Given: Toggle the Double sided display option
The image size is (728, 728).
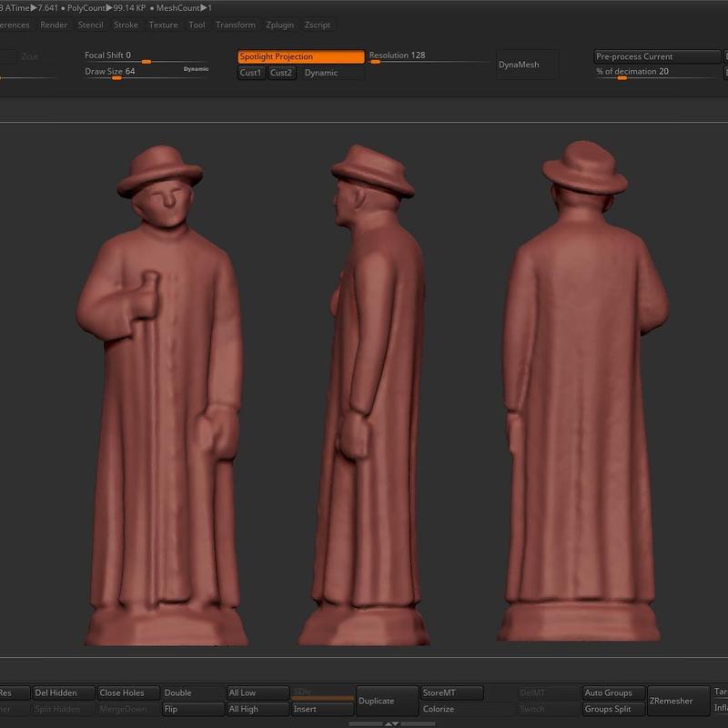Looking at the screenshot, I should click(192, 693).
